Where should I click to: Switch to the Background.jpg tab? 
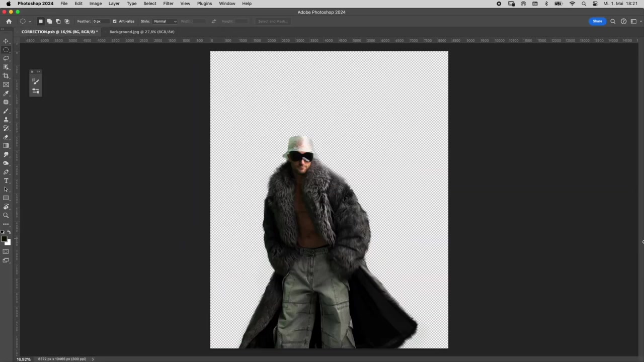[142, 32]
